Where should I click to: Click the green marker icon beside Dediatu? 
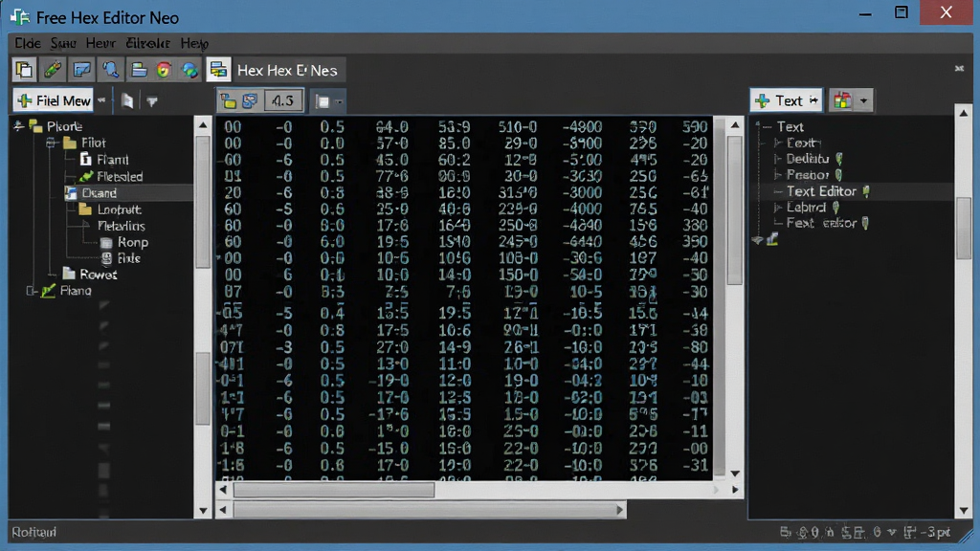tap(838, 159)
